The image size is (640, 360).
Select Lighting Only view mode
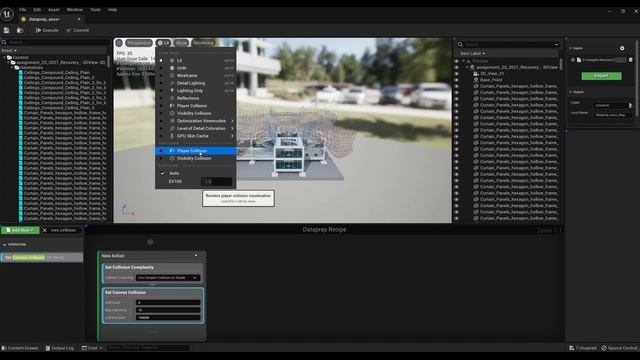point(196,91)
